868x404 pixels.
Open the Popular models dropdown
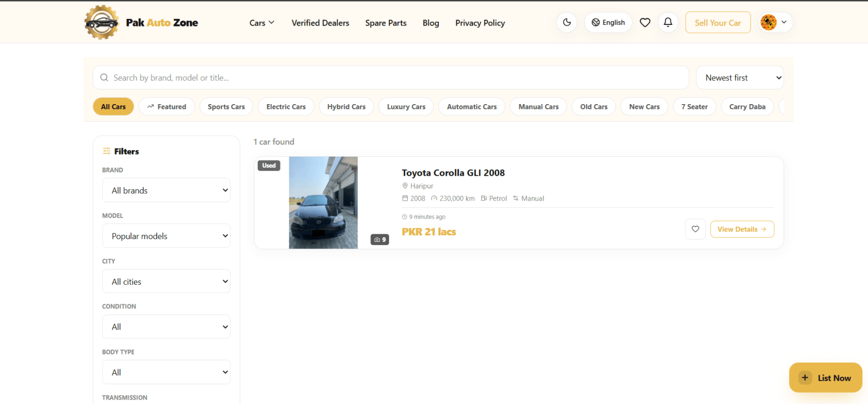coord(167,236)
